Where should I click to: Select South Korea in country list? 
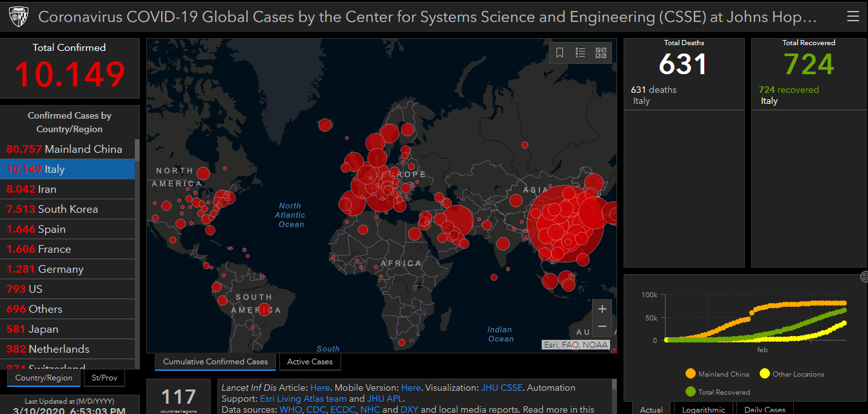pyautogui.click(x=67, y=209)
